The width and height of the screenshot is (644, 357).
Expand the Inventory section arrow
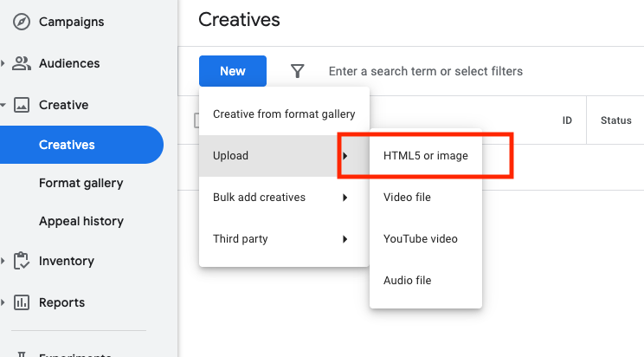coord(4,261)
